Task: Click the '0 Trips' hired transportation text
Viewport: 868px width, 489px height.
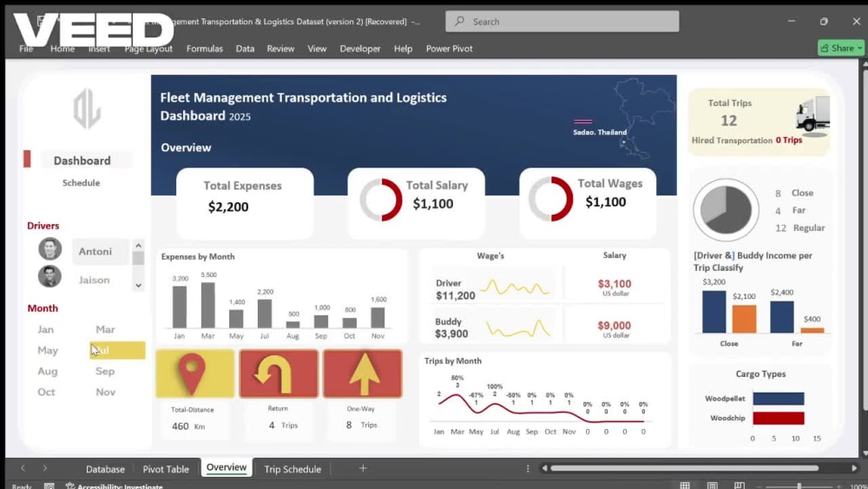Action: tap(789, 140)
